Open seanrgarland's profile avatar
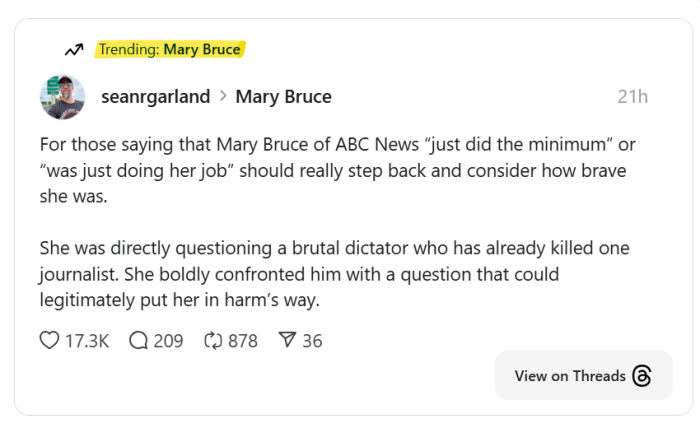The width and height of the screenshot is (700, 428). coord(62,97)
